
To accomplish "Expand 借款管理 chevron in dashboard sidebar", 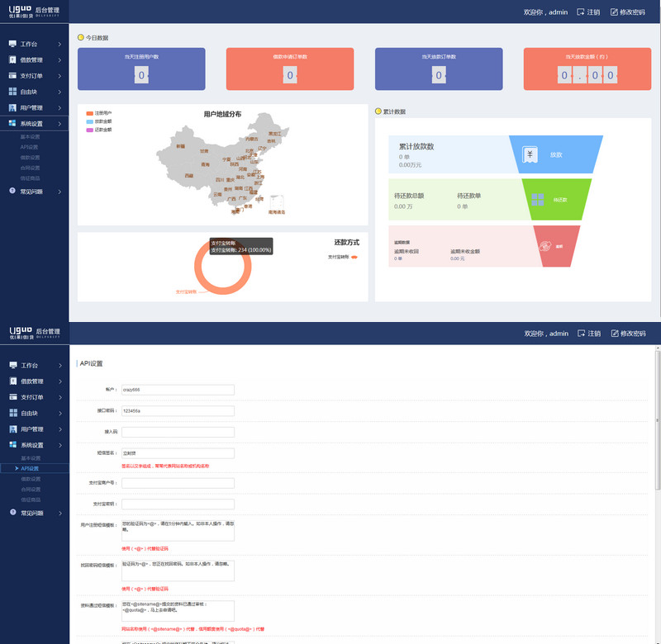I will point(59,60).
